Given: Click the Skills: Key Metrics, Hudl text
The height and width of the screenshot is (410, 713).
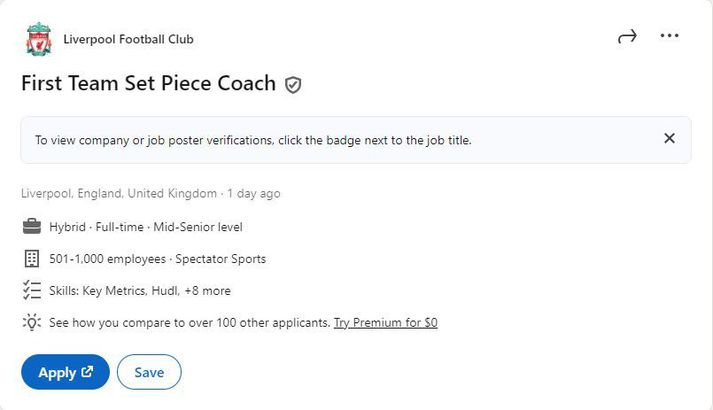Looking at the screenshot, I should tap(114, 290).
